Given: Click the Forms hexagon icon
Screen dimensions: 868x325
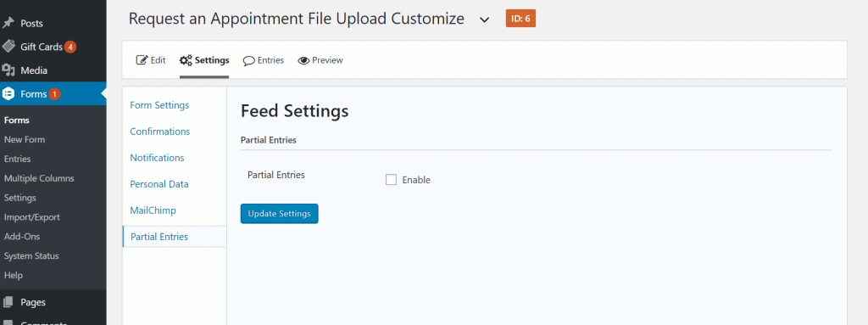Looking at the screenshot, I should pos(8,93).
